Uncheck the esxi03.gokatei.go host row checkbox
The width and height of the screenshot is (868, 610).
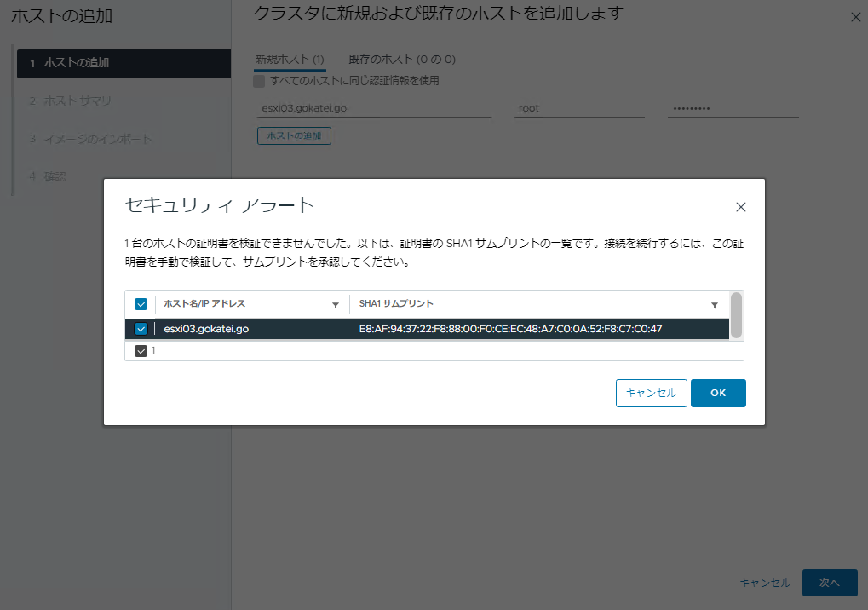pyautogui.click(x=141, y=326)
